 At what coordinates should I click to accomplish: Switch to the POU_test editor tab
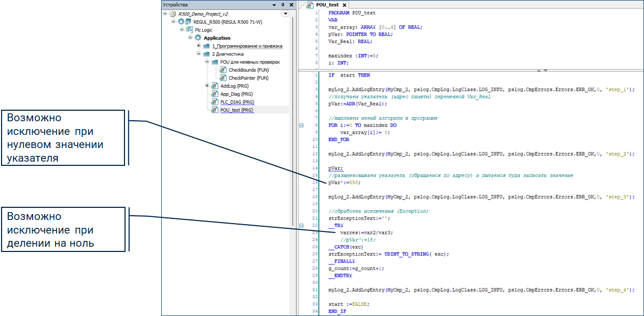(327, 5)
